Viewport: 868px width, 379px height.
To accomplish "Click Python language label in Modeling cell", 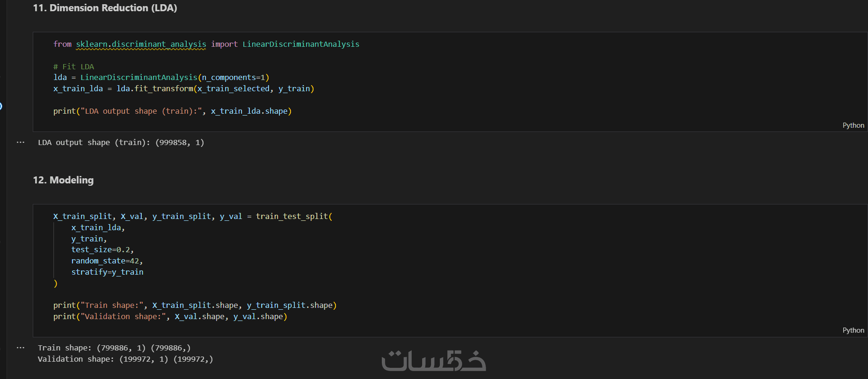I will click(853, 330).
